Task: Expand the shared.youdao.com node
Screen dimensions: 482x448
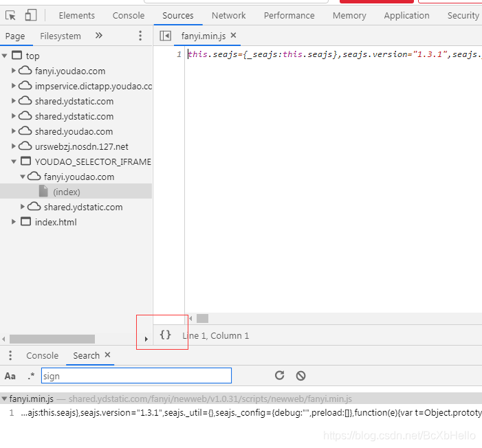Action: pos(13,131)
